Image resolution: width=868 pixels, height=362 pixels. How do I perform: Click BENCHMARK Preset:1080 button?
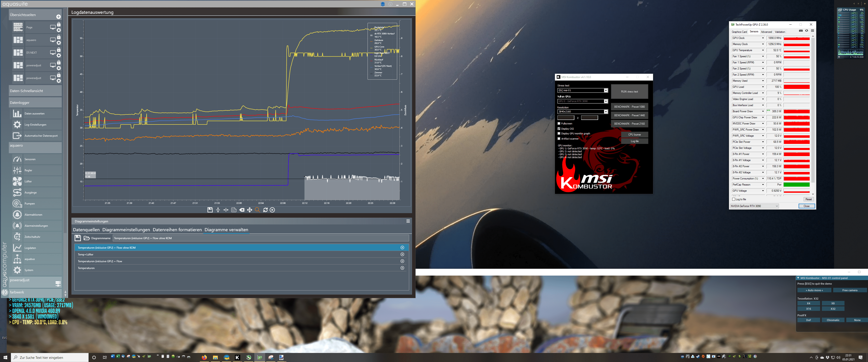click(x=630, y=107)
